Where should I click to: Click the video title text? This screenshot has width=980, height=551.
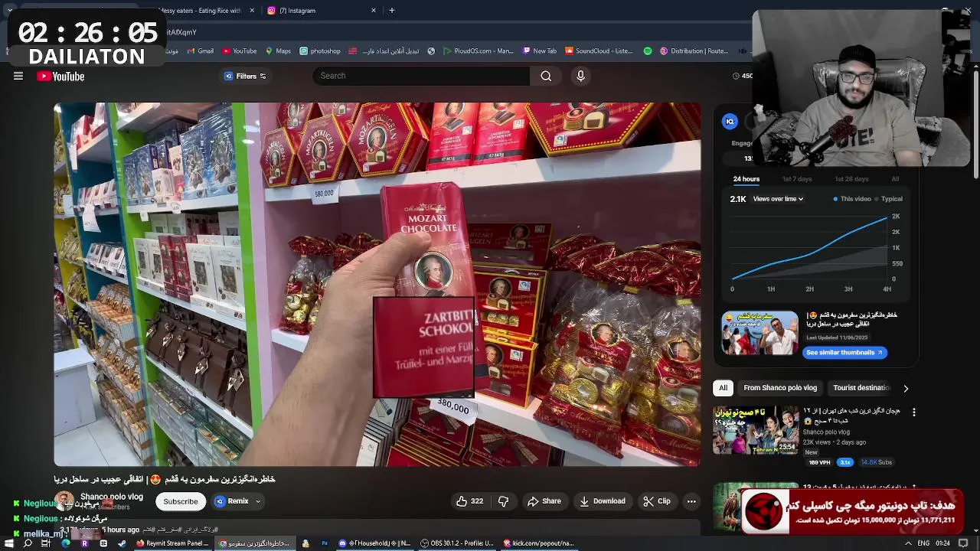tap(165, 479)
